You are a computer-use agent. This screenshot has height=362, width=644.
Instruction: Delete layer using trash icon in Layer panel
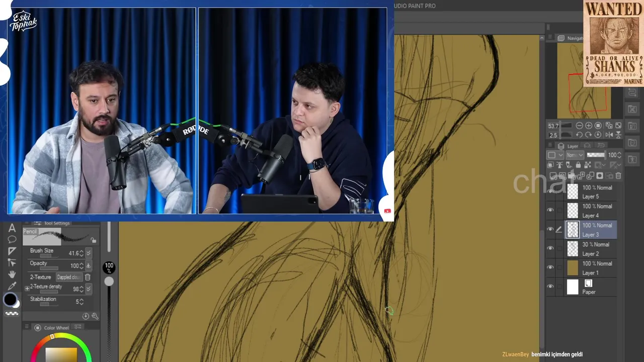click(x=618, y=176)
